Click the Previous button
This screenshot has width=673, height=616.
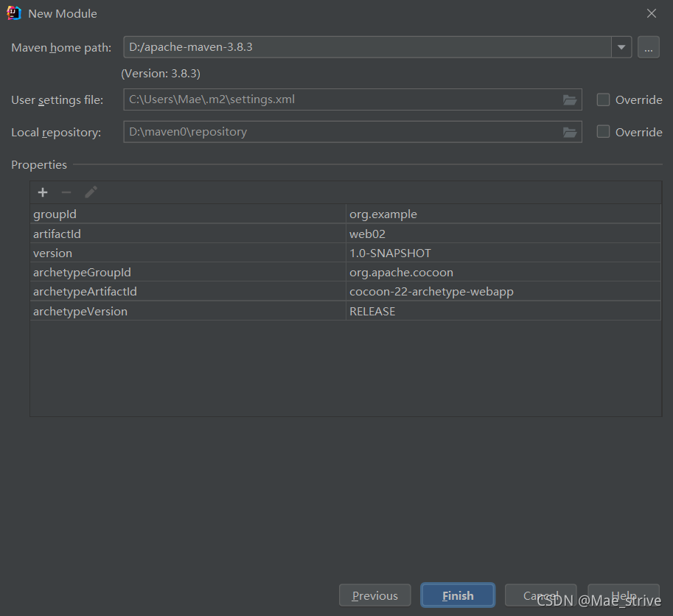pyautogui.click(x=374, y=595)
